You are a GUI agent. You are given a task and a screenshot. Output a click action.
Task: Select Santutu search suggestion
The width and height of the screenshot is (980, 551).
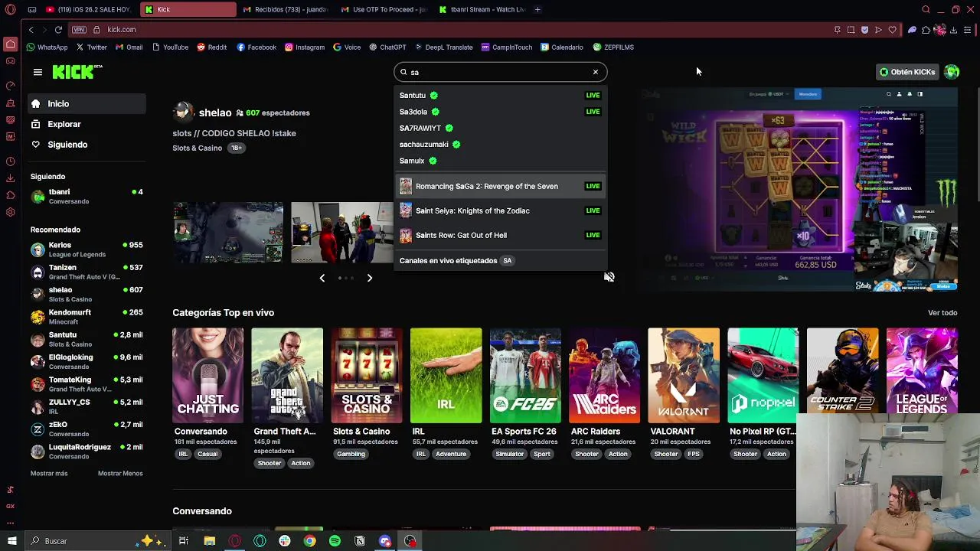[x=501, y=96]
